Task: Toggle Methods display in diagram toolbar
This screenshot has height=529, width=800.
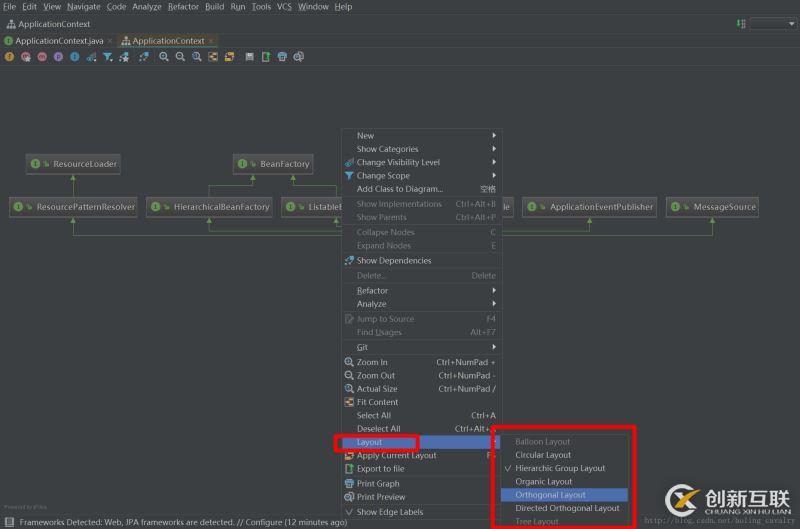Action: point(42,57)
